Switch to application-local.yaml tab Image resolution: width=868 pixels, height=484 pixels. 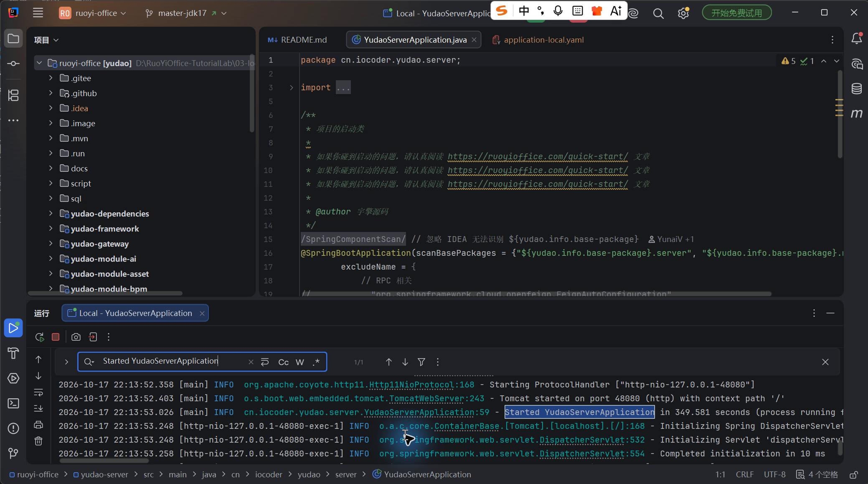[x=538, y=40]
